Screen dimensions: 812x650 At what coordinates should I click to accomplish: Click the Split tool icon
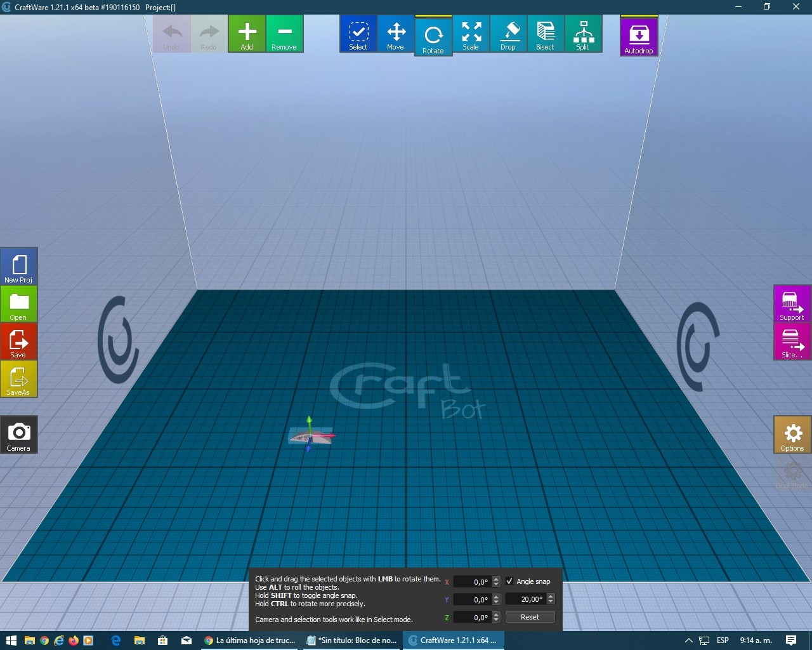pyautogui.click(x=582, y=34)
